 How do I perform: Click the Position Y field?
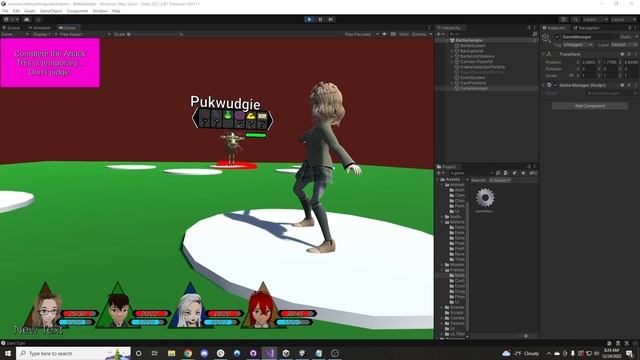click(x=610, y=62)
